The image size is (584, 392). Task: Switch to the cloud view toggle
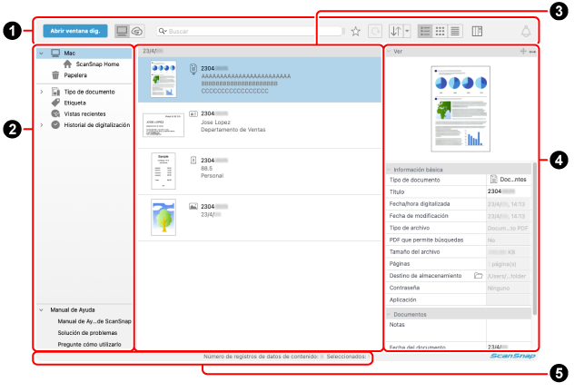(x=137, y=31)
